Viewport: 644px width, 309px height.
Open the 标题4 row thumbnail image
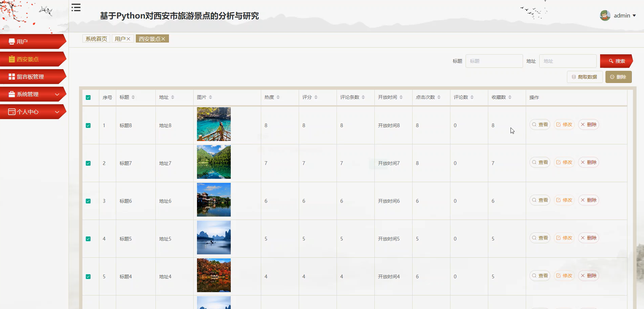point(214,275)
